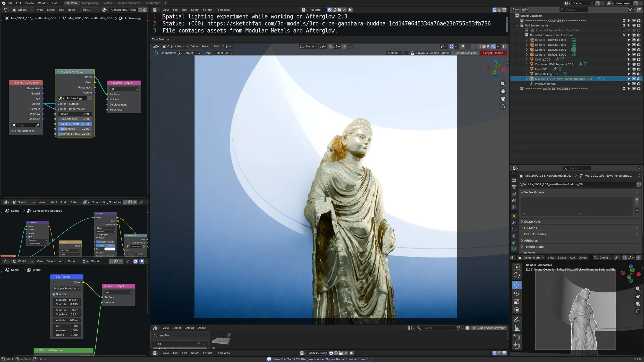Expand Ceiling.001 in the outliner
This screenshot has height=362, width=644.
(527, 59)
